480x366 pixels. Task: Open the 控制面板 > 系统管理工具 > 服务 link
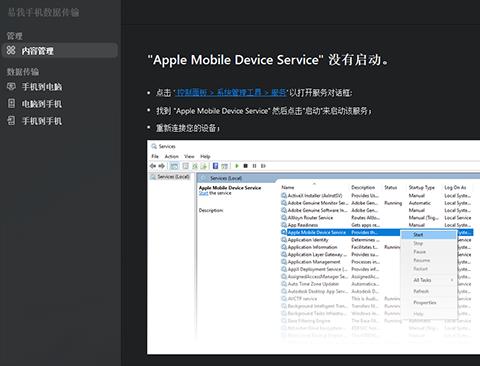(x=231, y=92)
